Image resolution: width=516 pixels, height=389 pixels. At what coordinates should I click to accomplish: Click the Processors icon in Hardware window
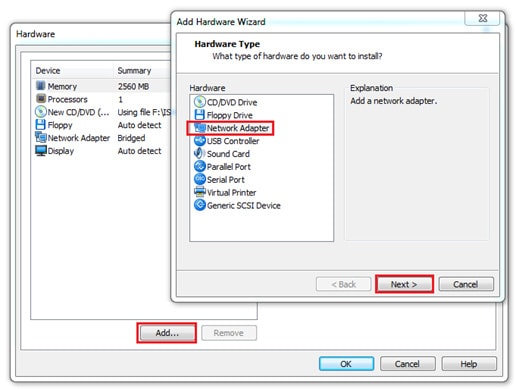41,99
